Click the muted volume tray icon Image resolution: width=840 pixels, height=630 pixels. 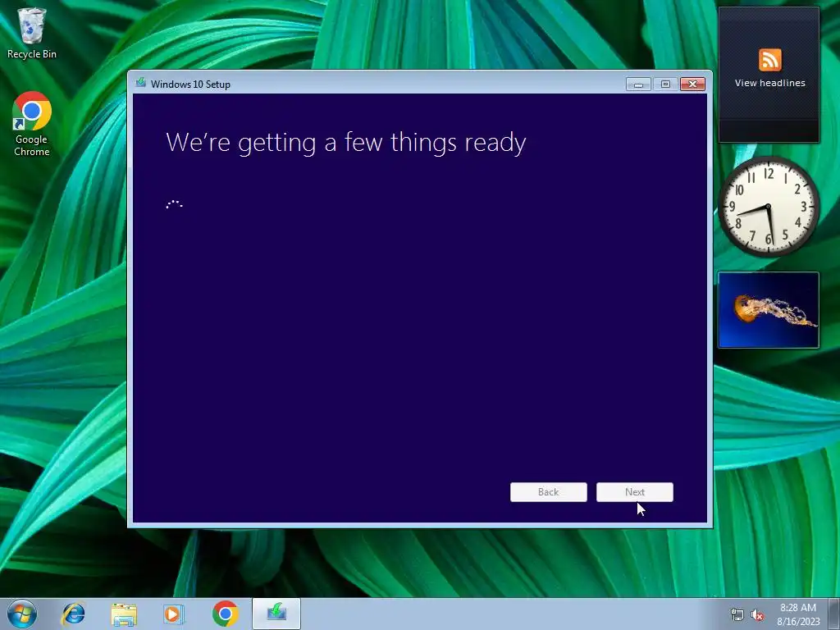pyautogui.click(x=757, y=614)
